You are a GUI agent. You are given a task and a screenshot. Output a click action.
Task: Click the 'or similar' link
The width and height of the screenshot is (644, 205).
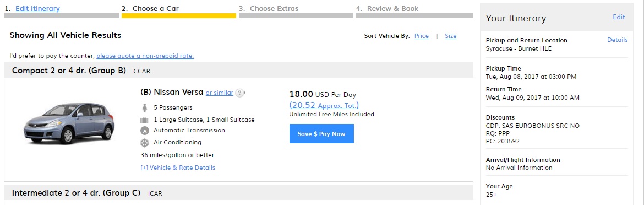pyautogui.click(x=219, y=93)
